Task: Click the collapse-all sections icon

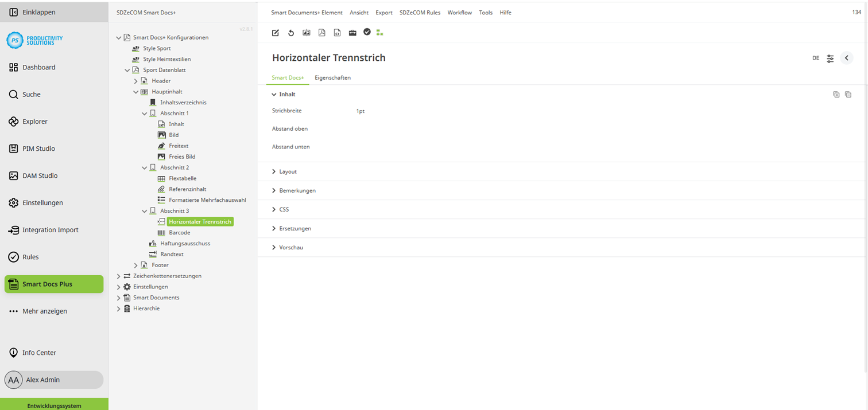Action: click(x=848, y=94)
